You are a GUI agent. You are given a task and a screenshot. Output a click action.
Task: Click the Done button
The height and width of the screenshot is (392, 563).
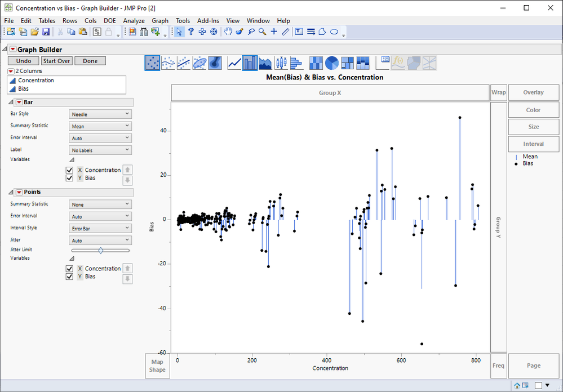click(x=90, y=61)
